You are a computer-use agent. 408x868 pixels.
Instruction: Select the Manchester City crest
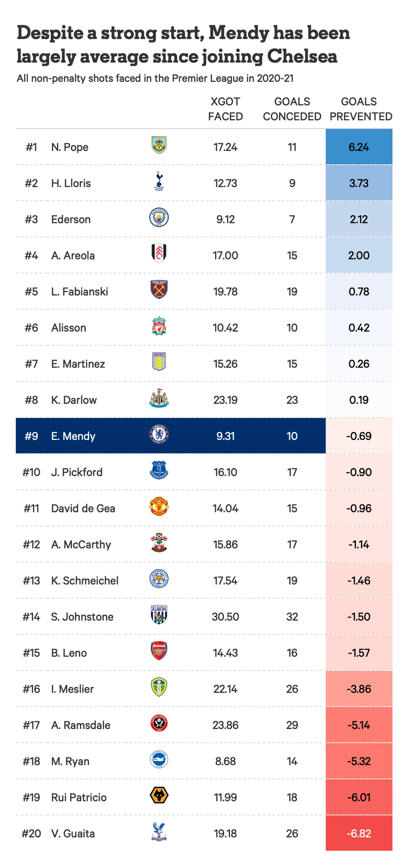tap(159, 217)
